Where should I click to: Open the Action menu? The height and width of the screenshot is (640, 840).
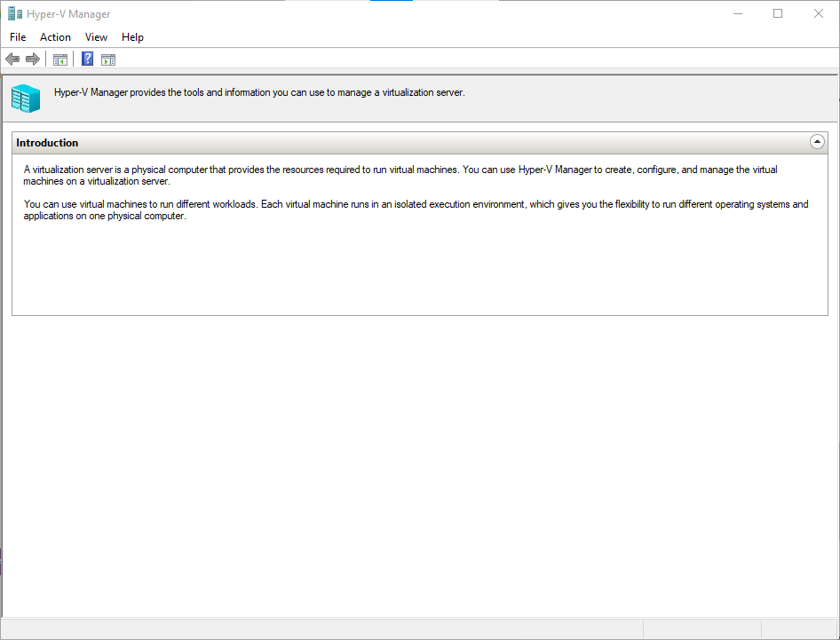pos(55,37)
